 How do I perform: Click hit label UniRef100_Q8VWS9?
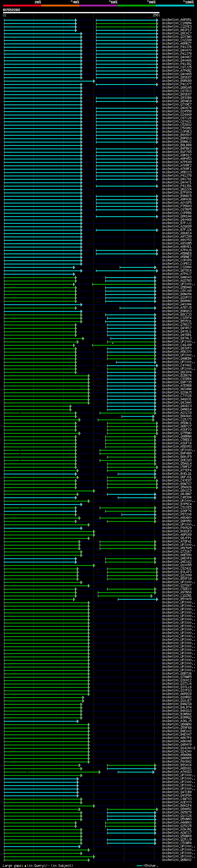pos(176,101)
